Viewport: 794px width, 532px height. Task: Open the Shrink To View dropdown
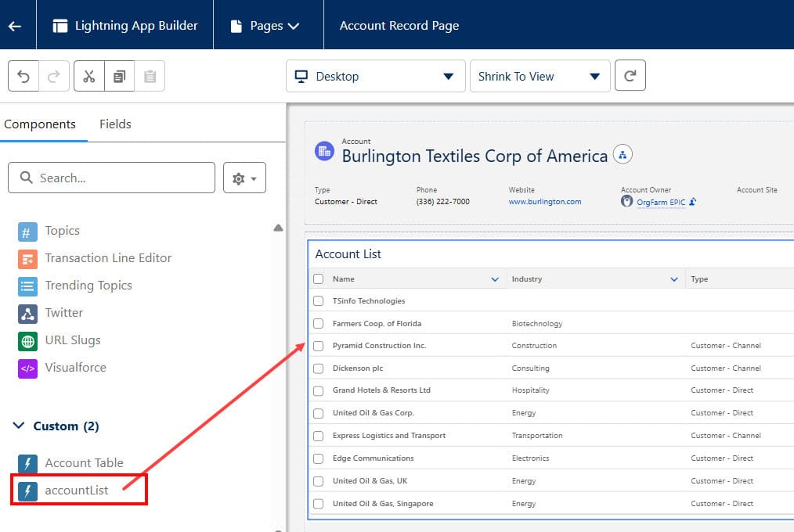click(x=539, y=76)
